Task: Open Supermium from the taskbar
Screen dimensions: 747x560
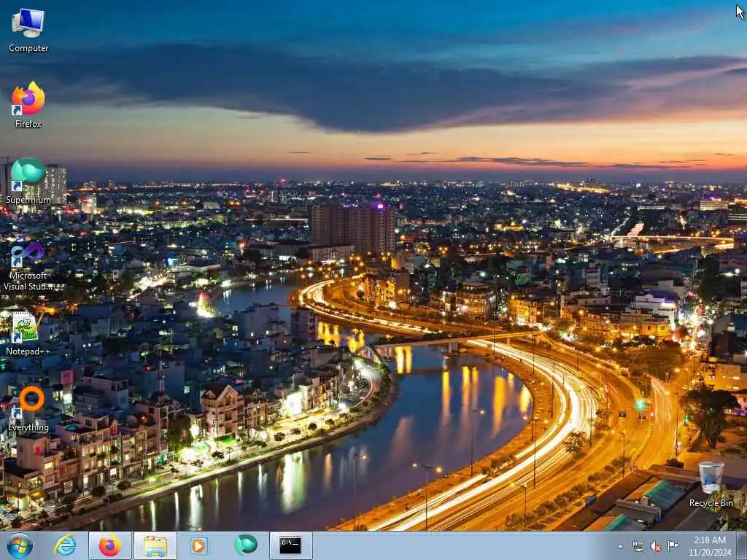Action: [246, 545]
